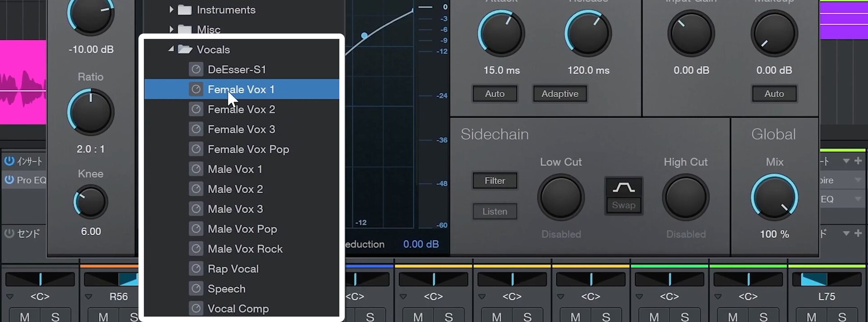
Task: Select the Female Vox Pop preset
Action: pyautogui.click(x=248, y=149)
